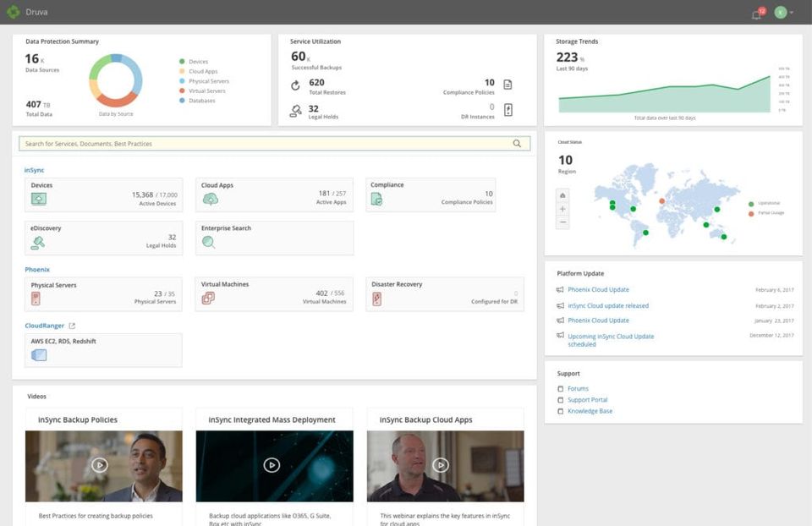Viewport: 812px width, 526px height.
Task: Click the Total Restores refresh icon
Action: (295, 85)
